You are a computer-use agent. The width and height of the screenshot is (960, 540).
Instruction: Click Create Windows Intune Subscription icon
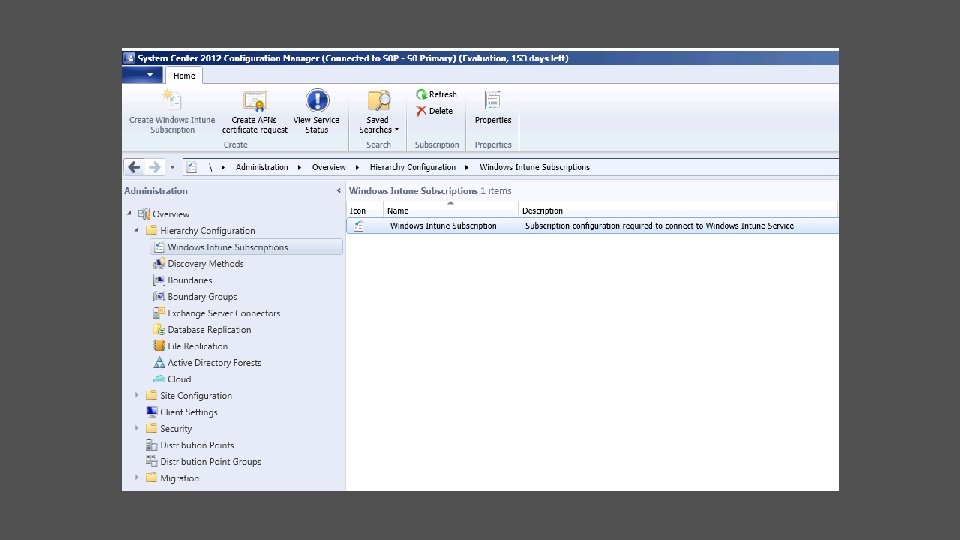pos(171,100)
